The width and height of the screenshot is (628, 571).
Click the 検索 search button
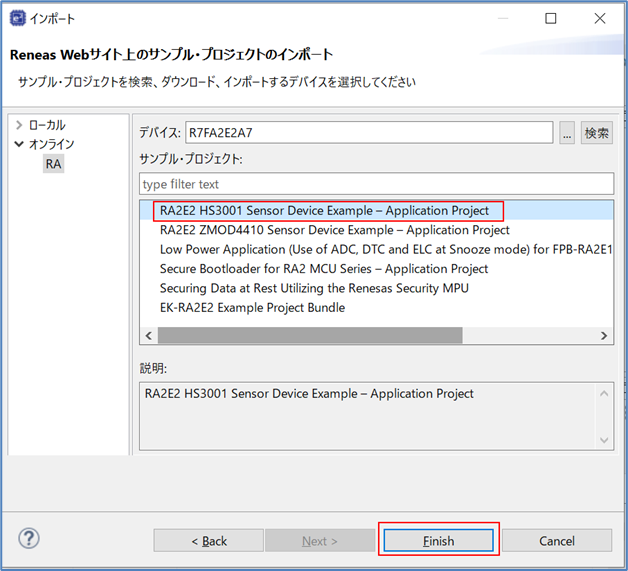pos(596,133)
